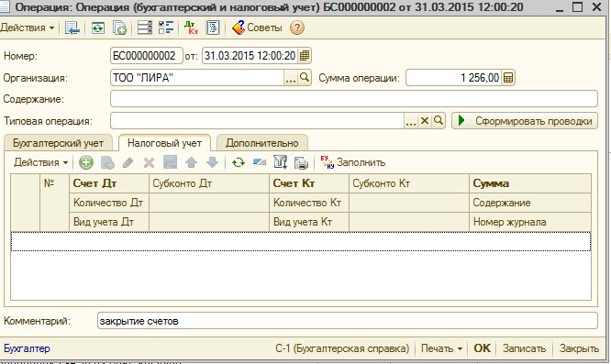Click the Количество Дт header cell

click(109, 203)
